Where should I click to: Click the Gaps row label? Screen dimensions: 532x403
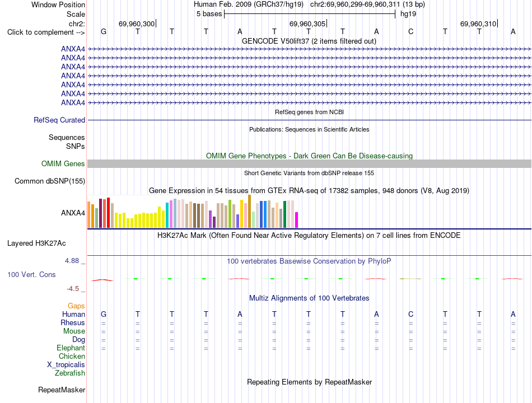(x=76, y=306)
